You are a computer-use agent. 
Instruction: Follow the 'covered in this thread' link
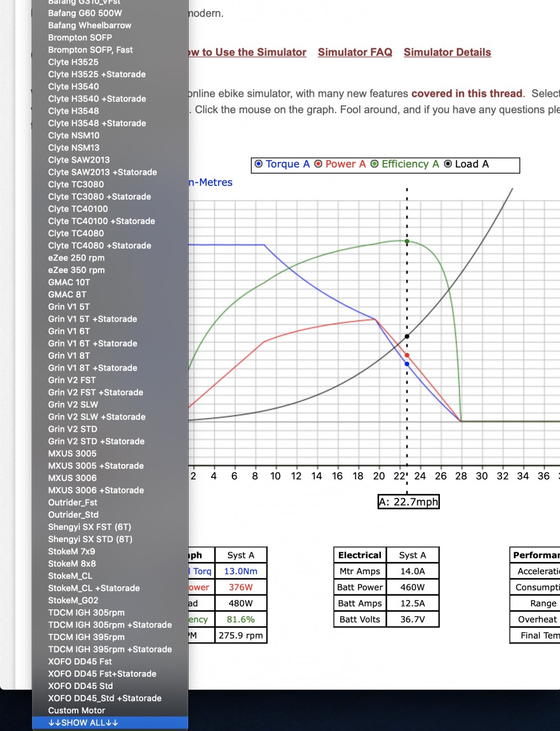pyautogui.click(x=467, y=94)
